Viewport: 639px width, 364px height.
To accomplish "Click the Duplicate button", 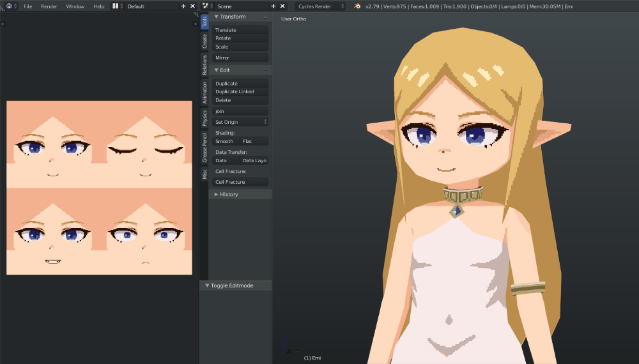I will click(240, 83).
